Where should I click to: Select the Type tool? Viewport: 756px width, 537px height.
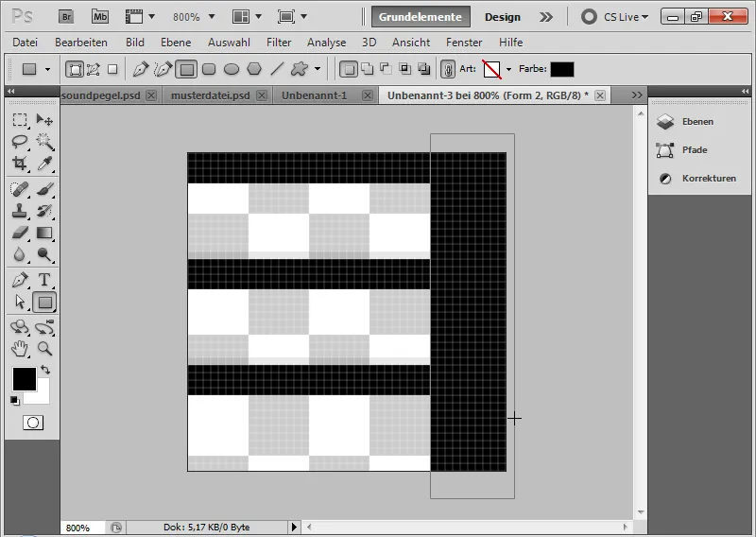(44, 280)
